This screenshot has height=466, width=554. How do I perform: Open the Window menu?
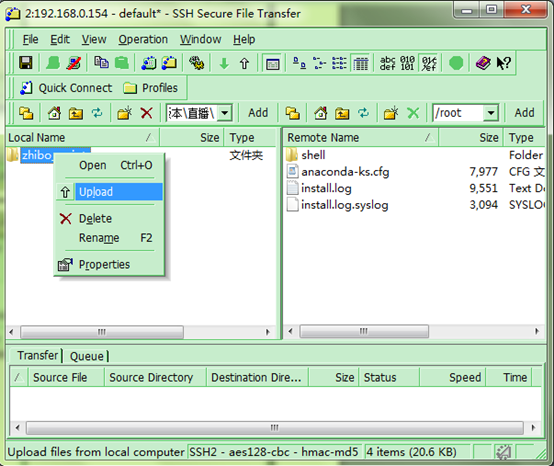pyautogui.click(x=200, y=39)
